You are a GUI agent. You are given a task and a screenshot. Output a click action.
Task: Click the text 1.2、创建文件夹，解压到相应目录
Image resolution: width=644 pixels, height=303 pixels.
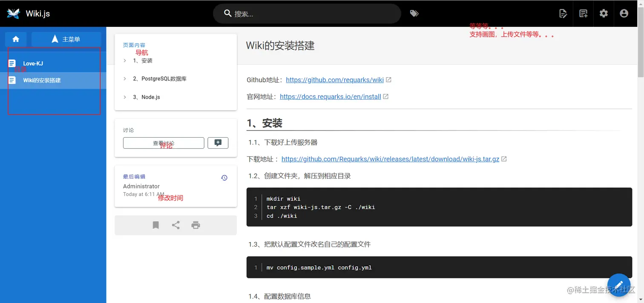[x=300, y=176]
